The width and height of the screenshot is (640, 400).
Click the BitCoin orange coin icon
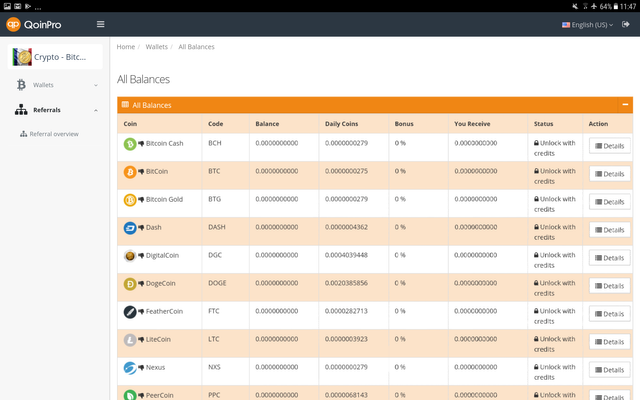coord(130,172)
